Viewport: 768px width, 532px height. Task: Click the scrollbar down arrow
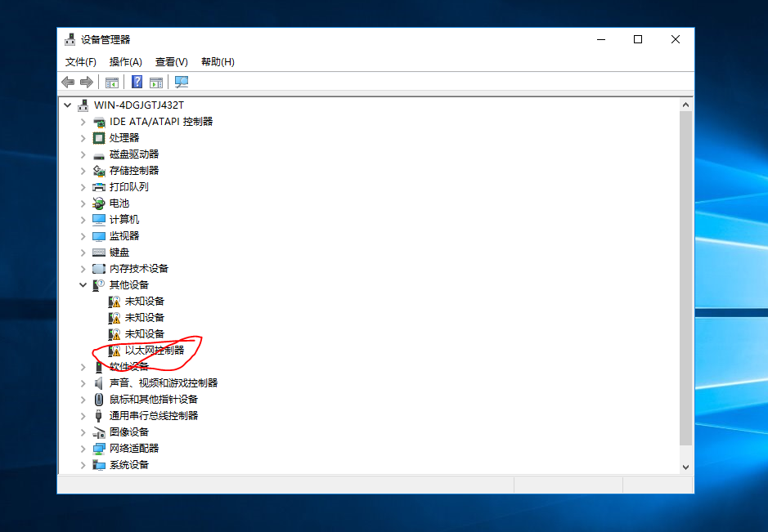tap(685, 467)
